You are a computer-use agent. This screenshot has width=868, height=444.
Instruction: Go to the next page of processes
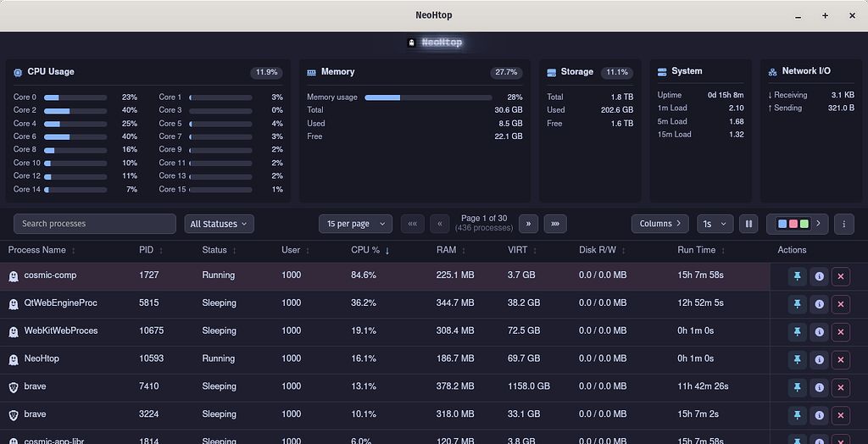(529, 224)
